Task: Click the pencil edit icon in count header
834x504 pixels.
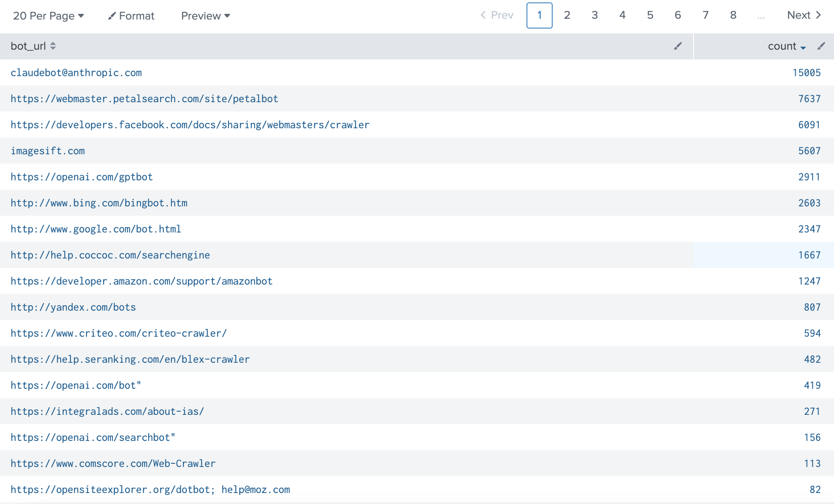Action: [x=821, y=46]
